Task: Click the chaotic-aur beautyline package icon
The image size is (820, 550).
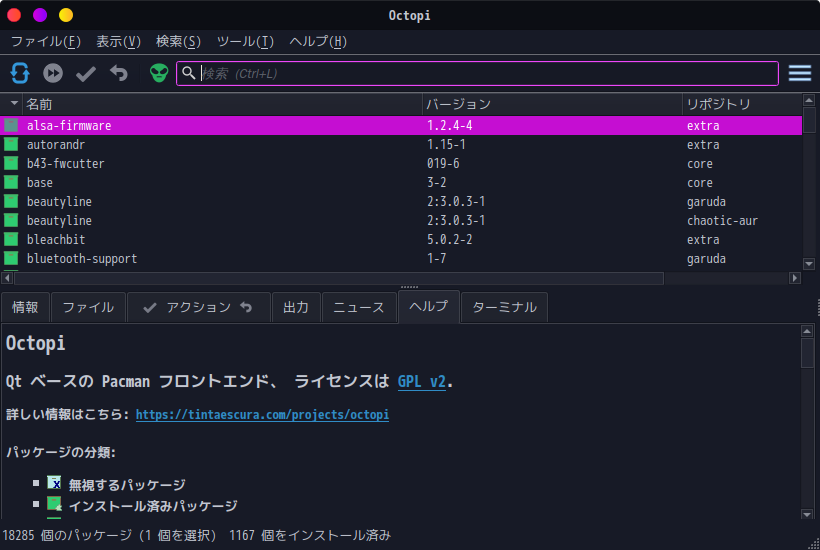Action: pyautogui.click(x=11, y=220)
